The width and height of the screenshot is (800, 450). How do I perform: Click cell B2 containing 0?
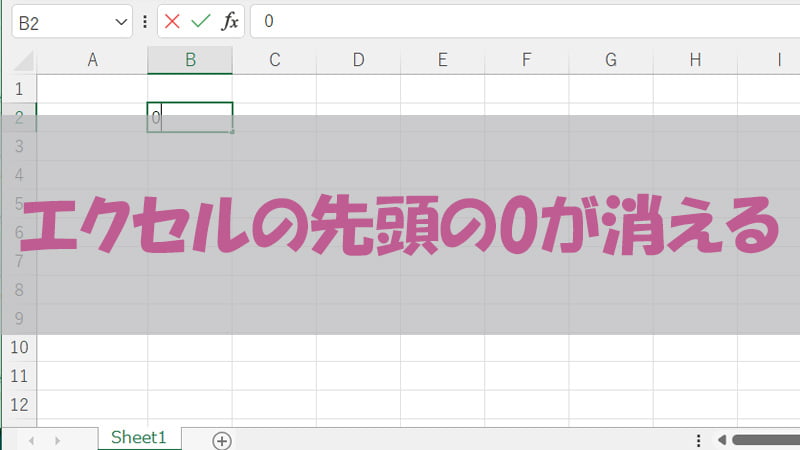(190, 117)
